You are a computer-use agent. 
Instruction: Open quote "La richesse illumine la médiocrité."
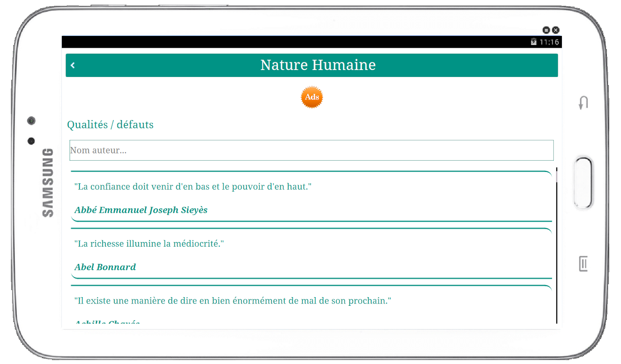149,243
